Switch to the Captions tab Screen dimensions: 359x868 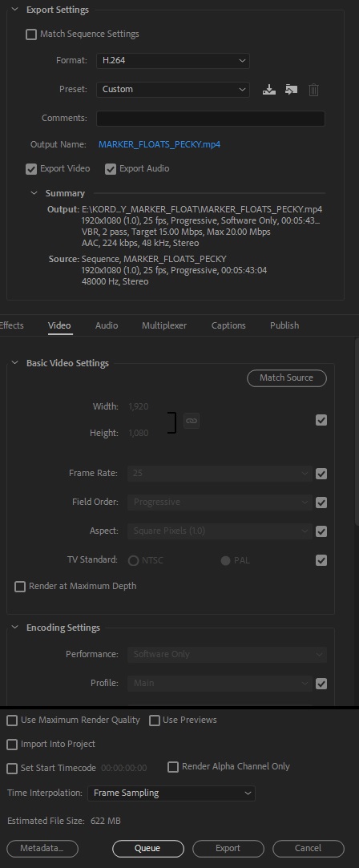[228, 325]
